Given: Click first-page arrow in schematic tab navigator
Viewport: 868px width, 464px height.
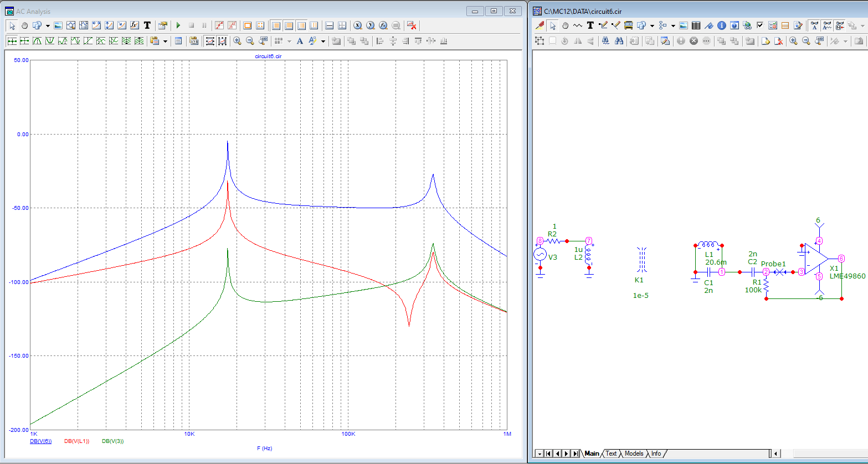Looking at the screenshot, I should pos(547,453).
